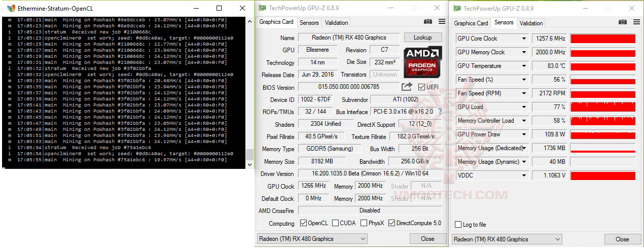Switch to Graphics Card tab in Sensors window
Viewport: 644px width, 249px height.
(471, 23)
